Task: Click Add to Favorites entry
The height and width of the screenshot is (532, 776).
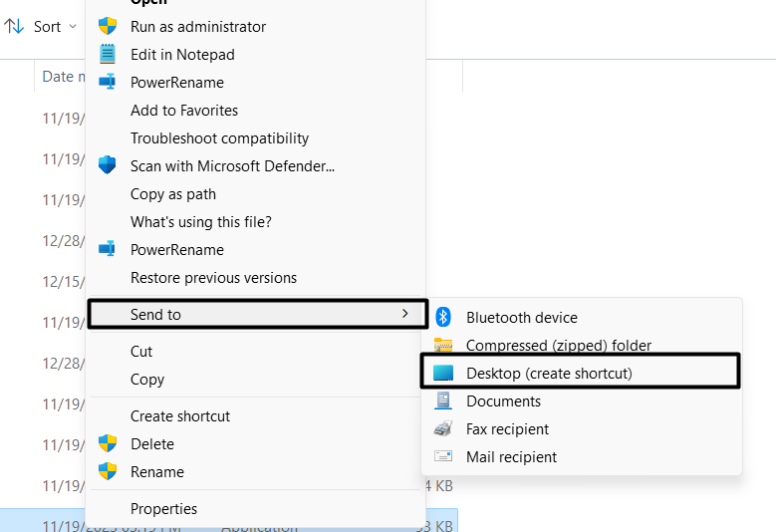Action: click(x=184, y=111)
